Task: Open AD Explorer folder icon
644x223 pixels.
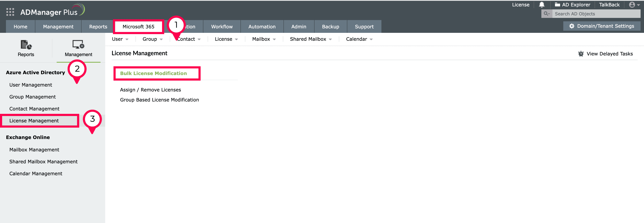Action: (x=557, y=4)
